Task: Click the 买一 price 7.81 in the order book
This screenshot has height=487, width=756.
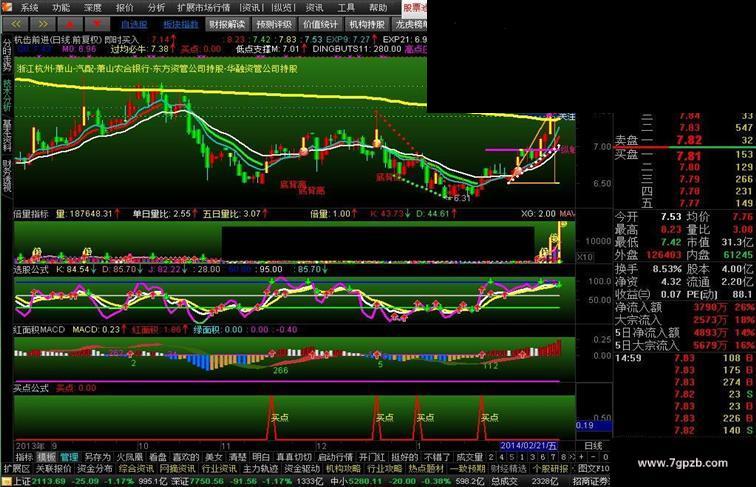Action: [688, 156]
